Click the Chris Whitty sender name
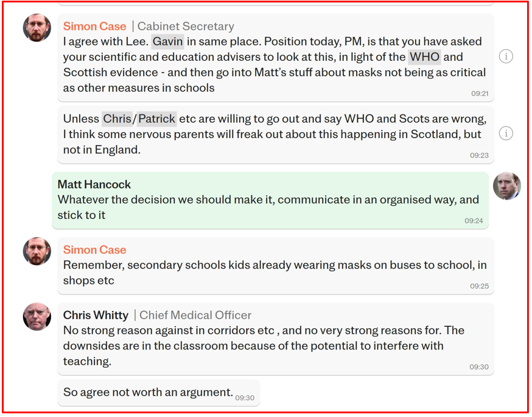This screenshot has width=532, height=417. pyautogui.click(x=96, y=315)
